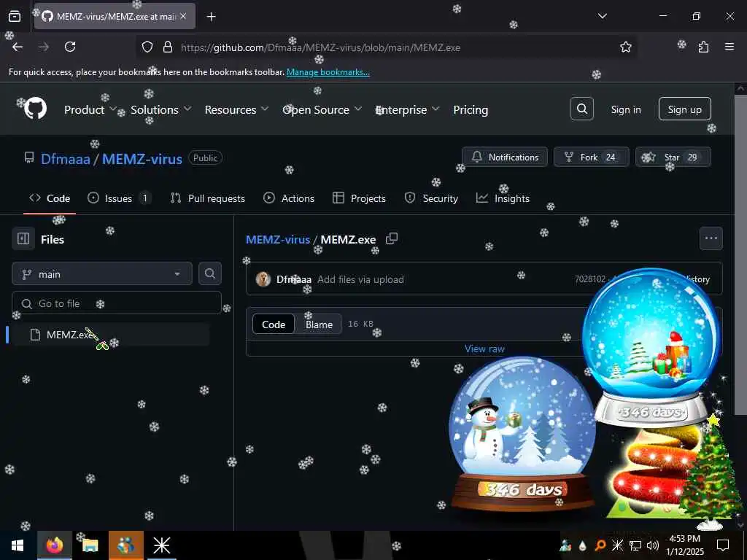Open the volume speaker tray icon
Viewport: 747px width, 560px height.
[653, 545]
